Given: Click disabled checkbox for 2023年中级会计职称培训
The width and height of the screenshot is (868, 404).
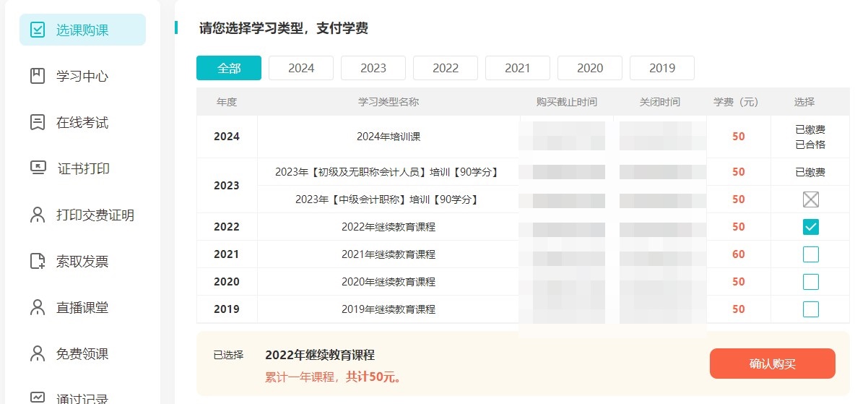Looking at the screenshot, I should pyautogui.click(x=811, y=199).
